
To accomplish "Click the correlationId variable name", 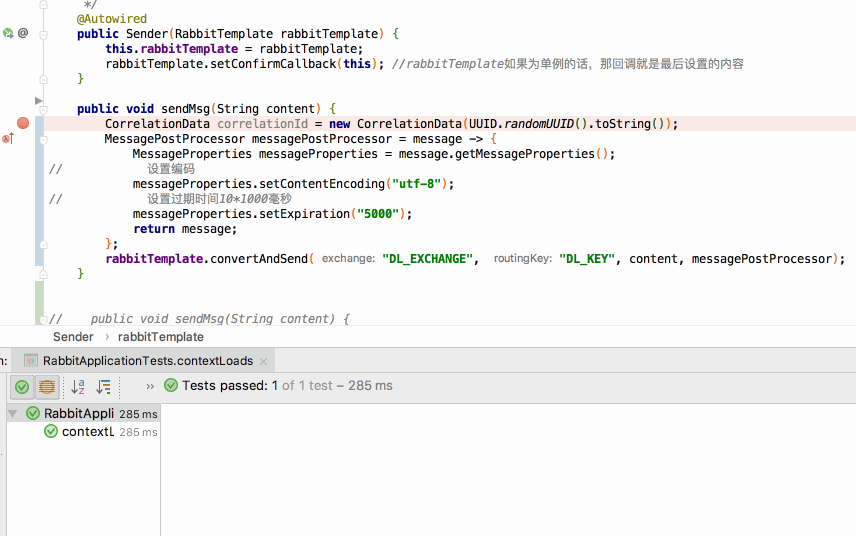I will click(263, 124).
